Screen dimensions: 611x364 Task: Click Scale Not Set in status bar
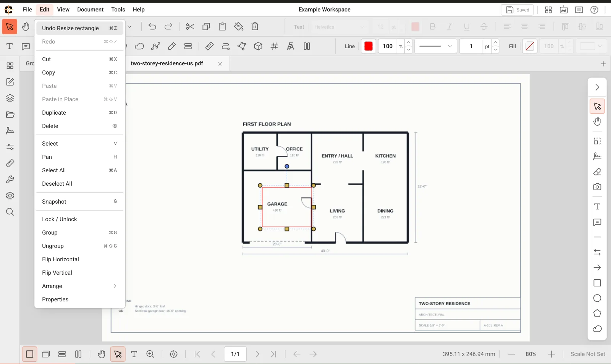[x=588, y=354]
